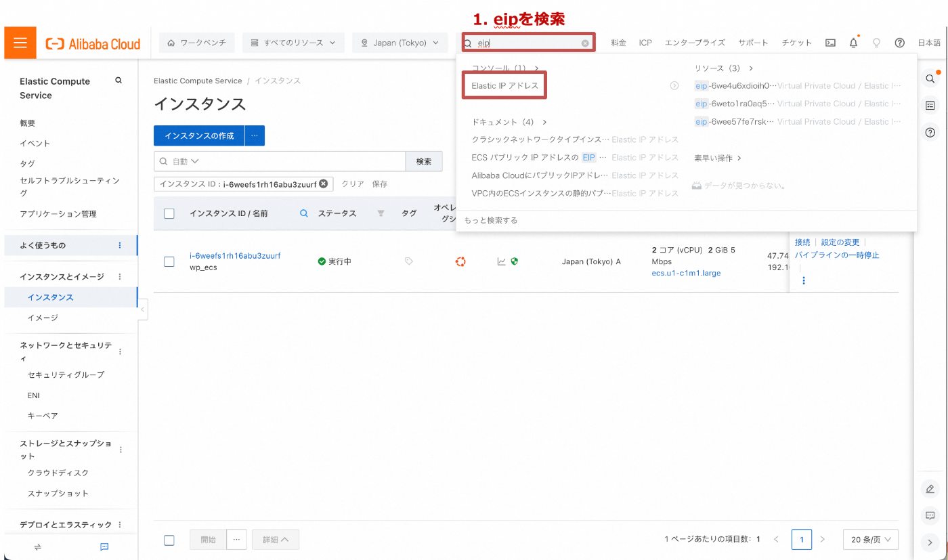
Task: Open options dots next to ストレージとスナップショット
Action: point(121,450)
